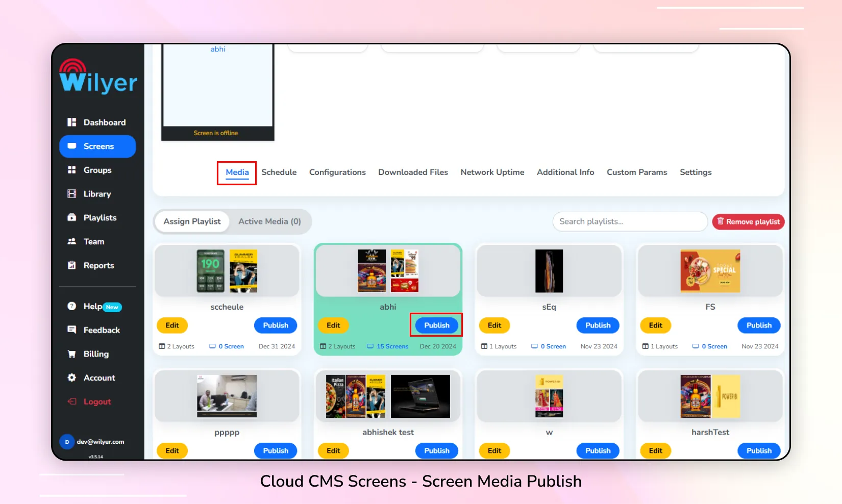Open the Playlists sidebar icon

click(72, 218)
